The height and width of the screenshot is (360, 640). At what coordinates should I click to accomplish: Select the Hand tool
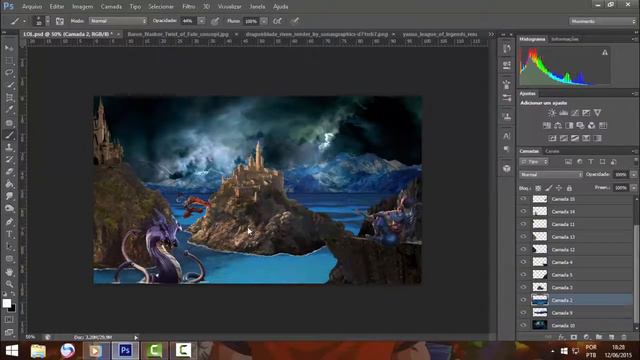pyautogui.click(x=9, y=272)
